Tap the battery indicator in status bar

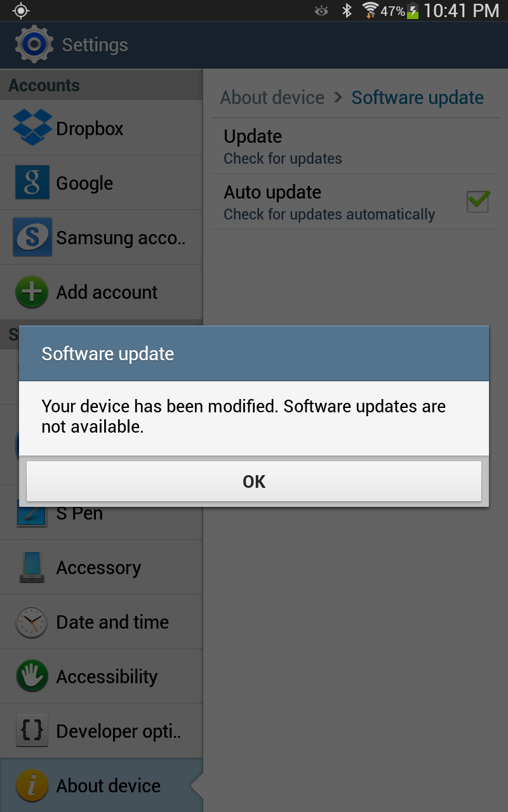(x=413, y=11)
